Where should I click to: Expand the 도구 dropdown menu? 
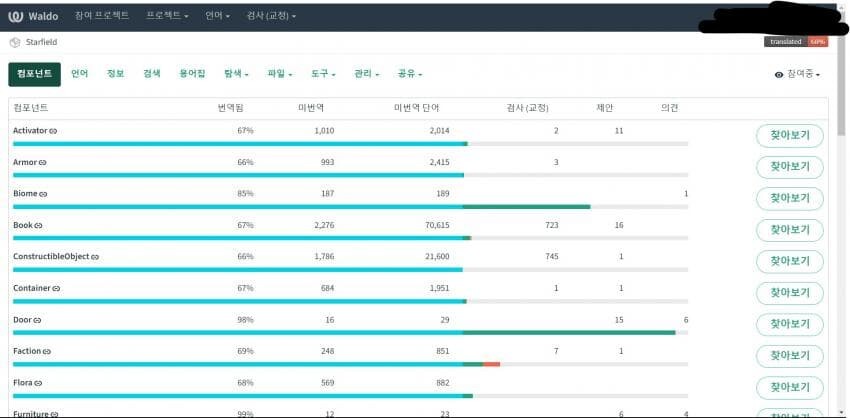(x=323, y=74)
